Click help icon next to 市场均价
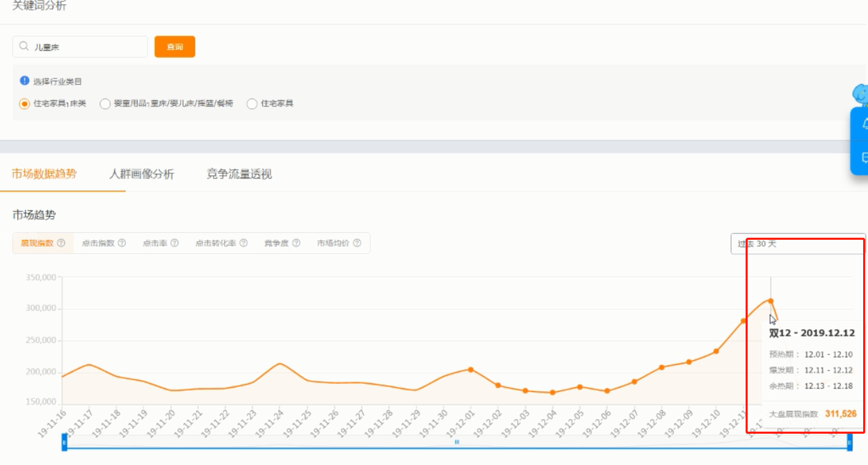 pyautogui.click(x=357, y=243)
